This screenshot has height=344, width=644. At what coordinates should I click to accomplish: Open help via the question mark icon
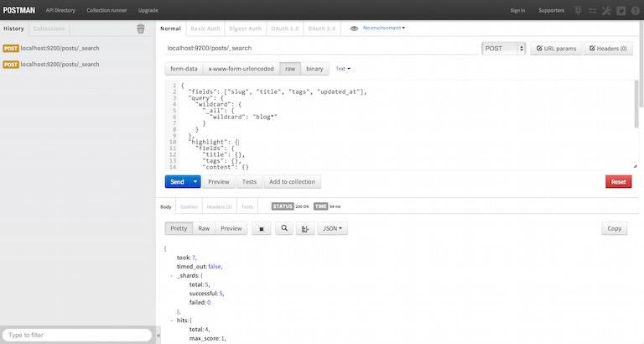[635, 10]
